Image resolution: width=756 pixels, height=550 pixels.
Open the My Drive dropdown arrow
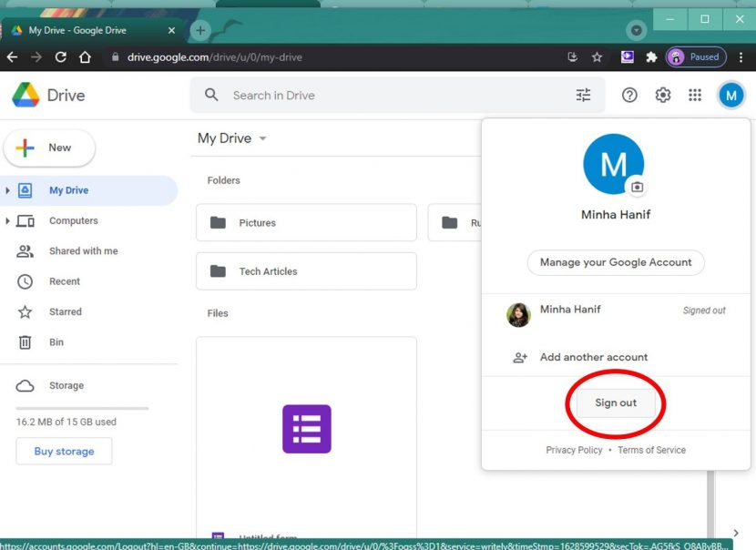point(262,138)
